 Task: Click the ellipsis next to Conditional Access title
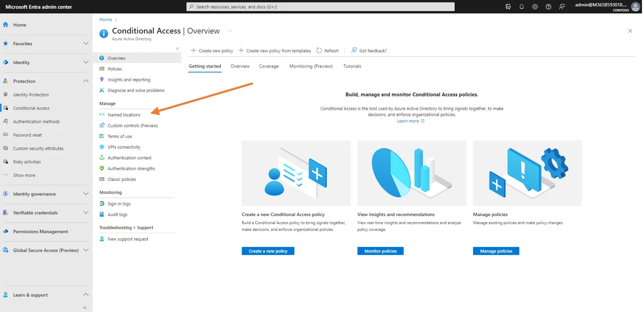pyautogui.click(x=230, y=31)
